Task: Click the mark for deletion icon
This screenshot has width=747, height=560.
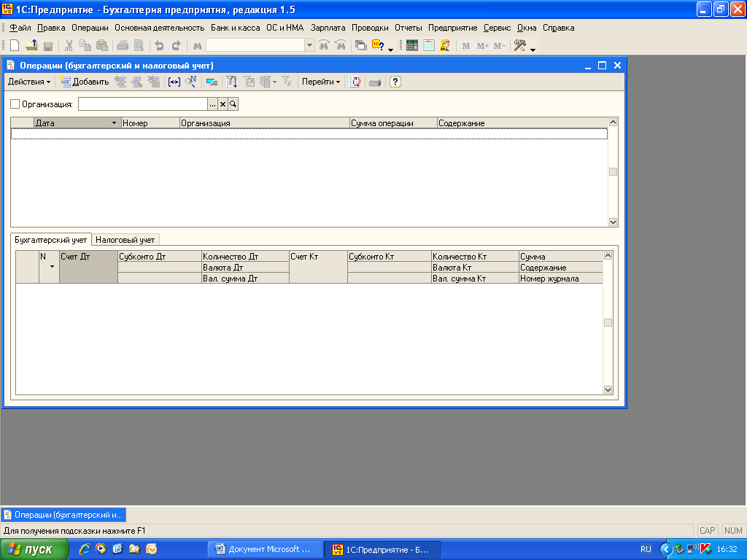Action: (154, 82)
